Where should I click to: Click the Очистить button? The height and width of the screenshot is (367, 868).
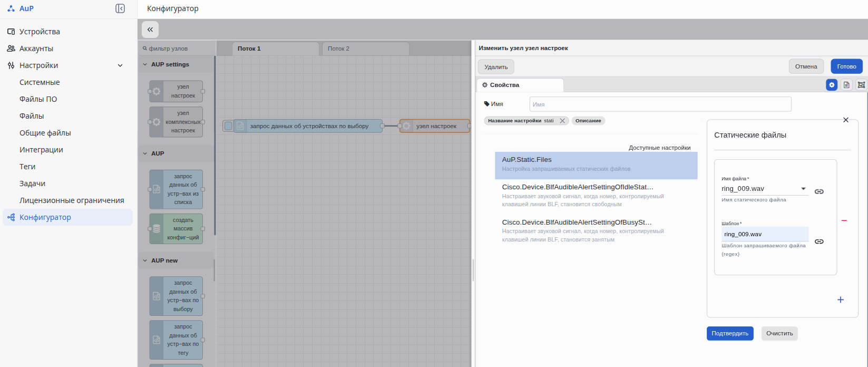779,333
